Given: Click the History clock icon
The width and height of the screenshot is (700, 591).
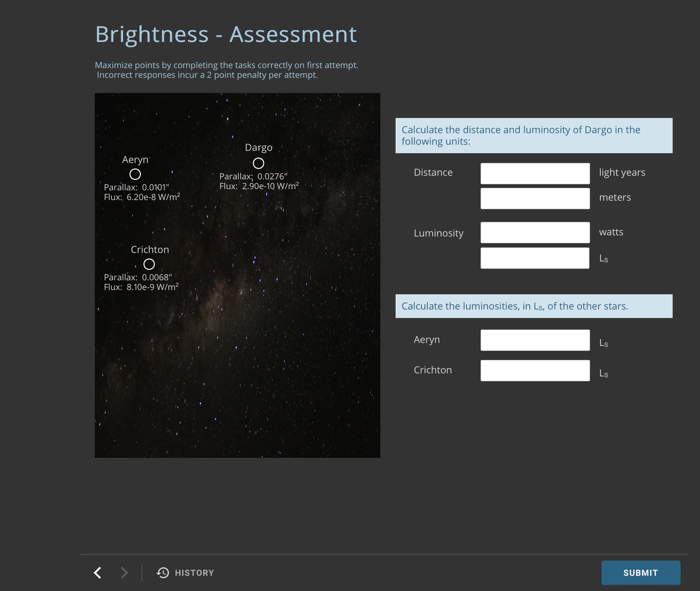Looking at the screenshot, I should pos(163,572).
